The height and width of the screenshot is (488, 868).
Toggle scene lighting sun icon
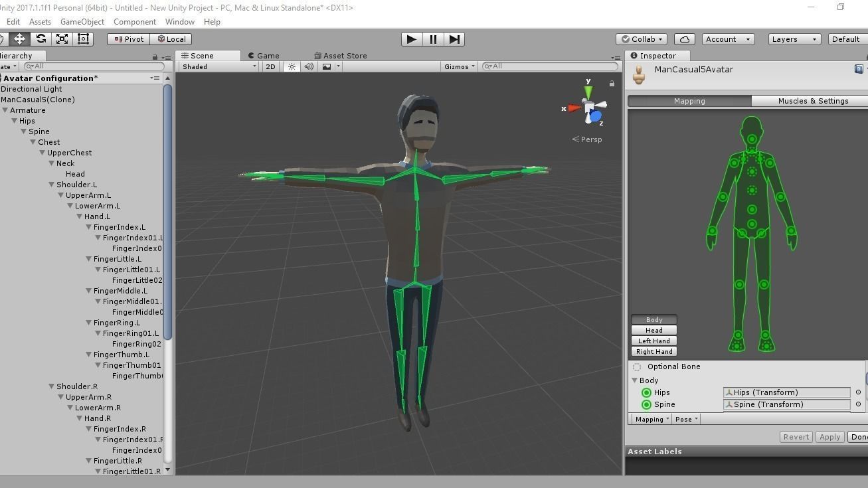(x=292, y=66)
